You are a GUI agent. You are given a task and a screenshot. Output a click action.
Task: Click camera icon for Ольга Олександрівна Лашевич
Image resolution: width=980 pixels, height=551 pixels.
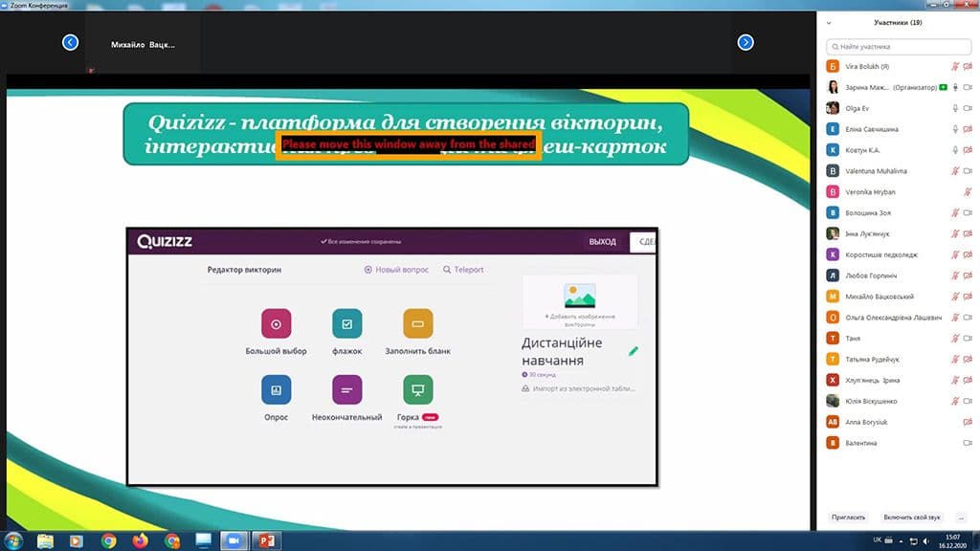tap(968, 318)
